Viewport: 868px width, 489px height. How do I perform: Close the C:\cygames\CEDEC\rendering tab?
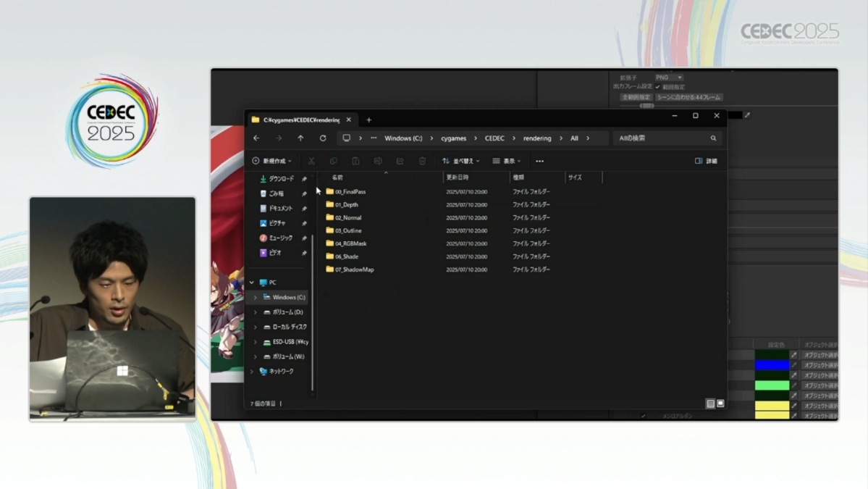tap(349, 120)
